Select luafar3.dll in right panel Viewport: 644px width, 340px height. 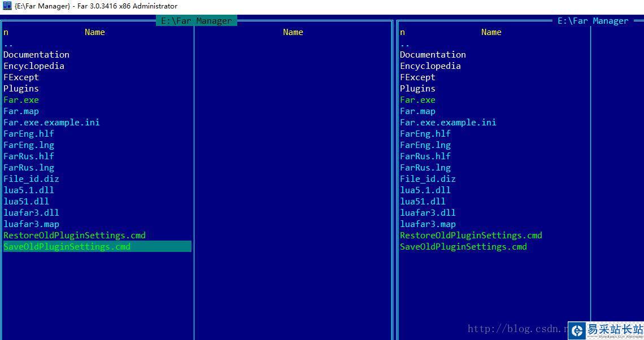click(x=428, y=213)
